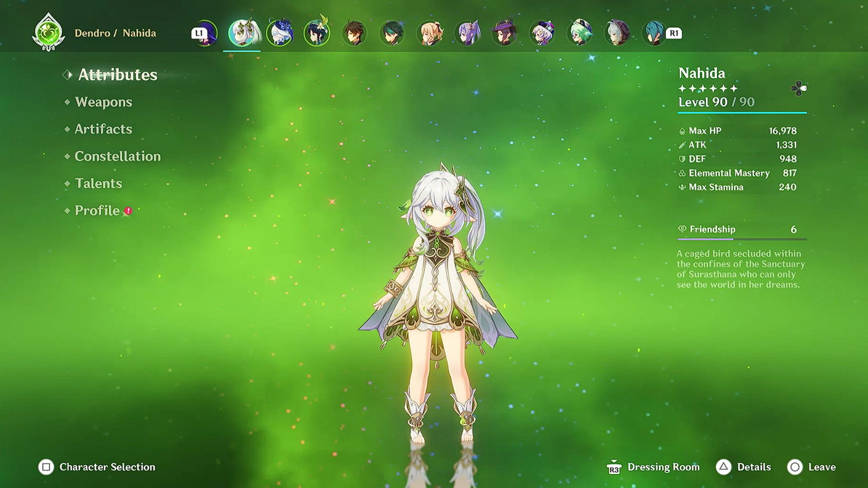Click the 'Nahida' name heading in stats panel
Screen dimensions: 868x488
[x=702, y=73]
